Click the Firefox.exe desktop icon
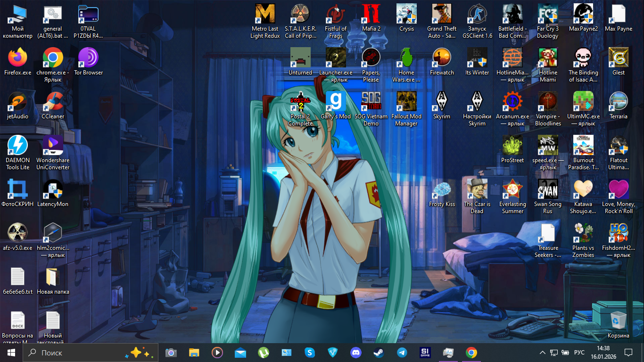 click(17, 62)
